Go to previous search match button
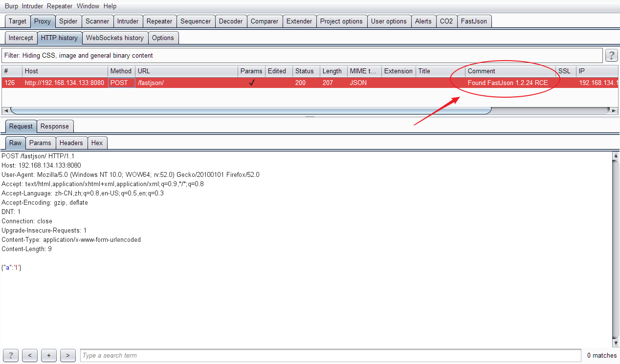This screenshot has height=364, width=620. click(x=30, y=355)
